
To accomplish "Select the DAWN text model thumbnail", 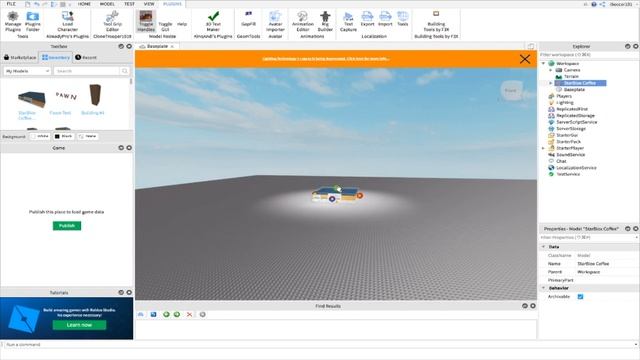I will (x=66, y=96).
